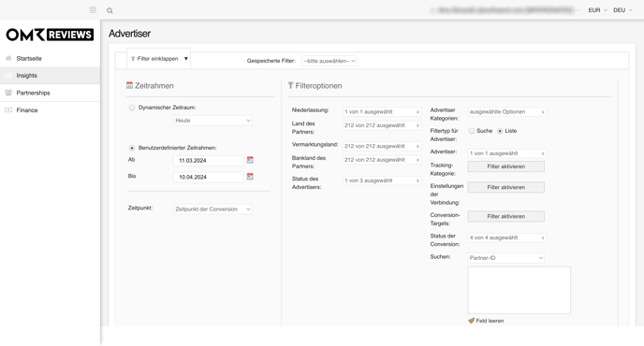Click Filter aktivieren for Tracking-Kategorie
The height and width of the screenshot is (346, 644).
point(506,166)
